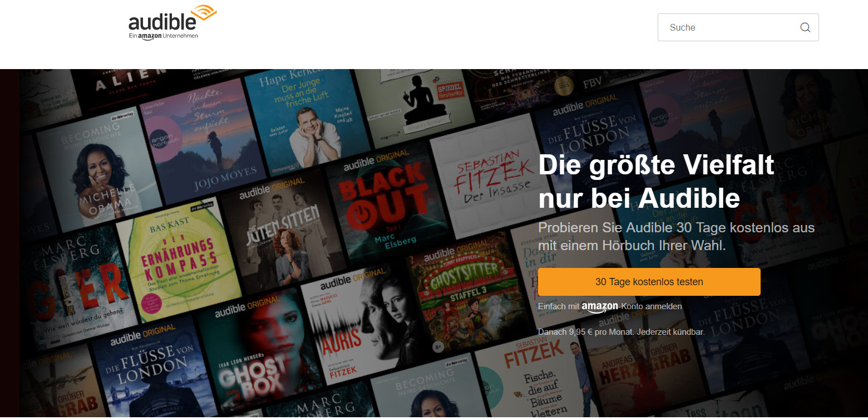Click the Die größte Vielfalt nur bei Audible headline
The height and width of the screenshot is (420, 868).
pos(657,181)
